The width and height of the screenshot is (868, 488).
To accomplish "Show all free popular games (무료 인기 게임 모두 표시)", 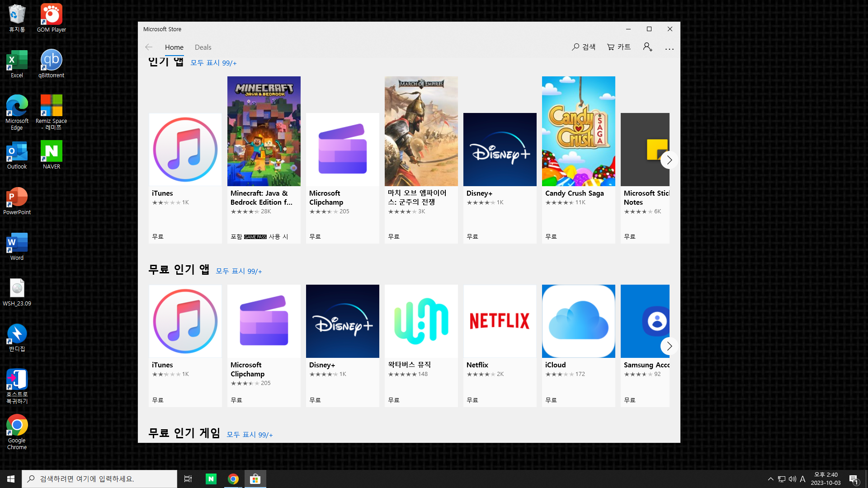I will coord(250,435).
